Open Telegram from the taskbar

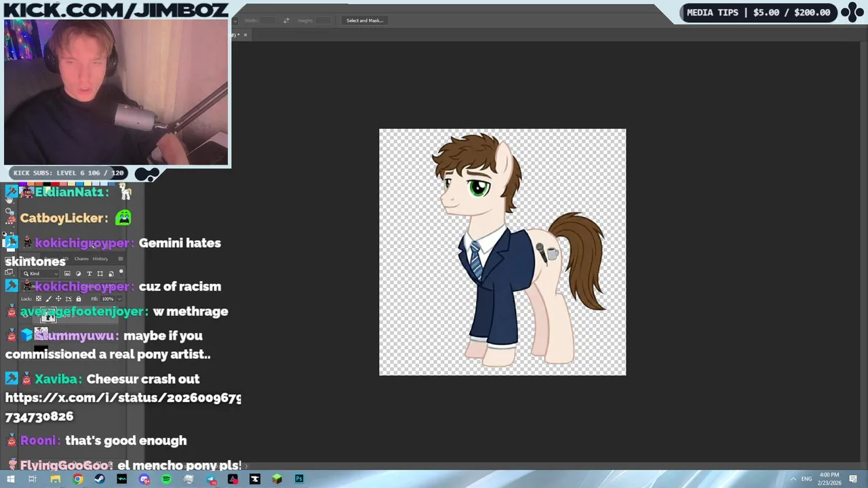(x=211, y=479)
